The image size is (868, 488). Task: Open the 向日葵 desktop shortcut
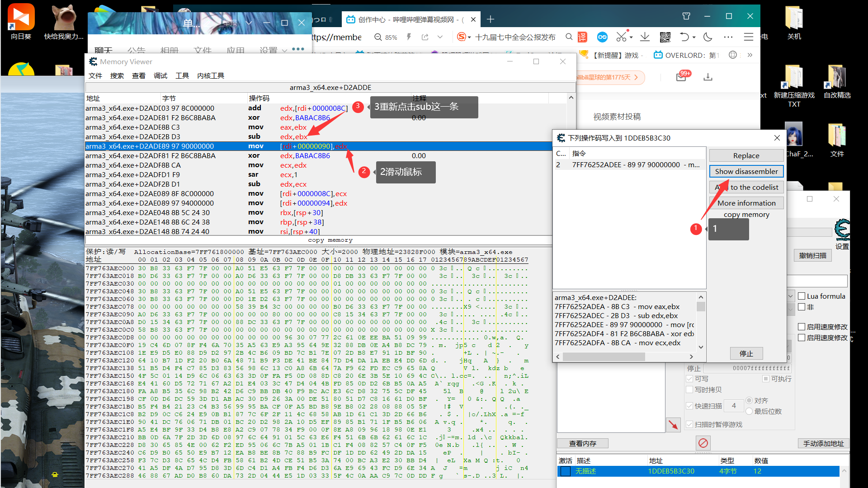pyautogui.click(x=21, y=21)
